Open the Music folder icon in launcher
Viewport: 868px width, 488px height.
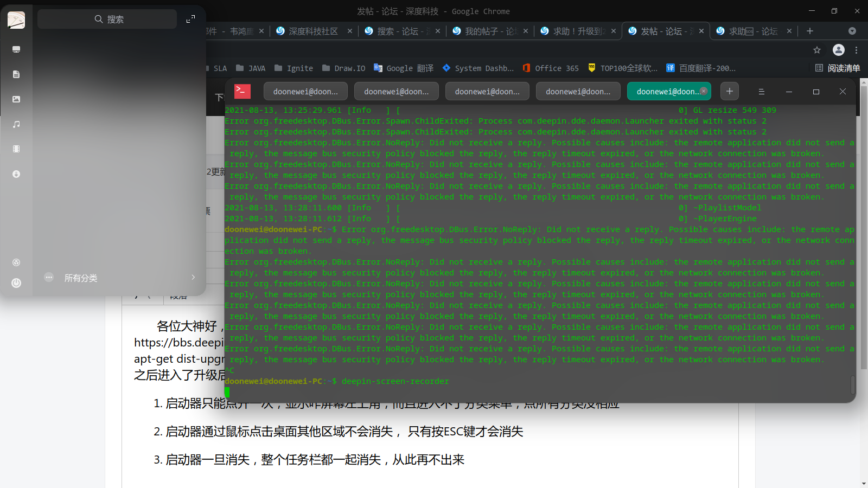pos(16,124)
